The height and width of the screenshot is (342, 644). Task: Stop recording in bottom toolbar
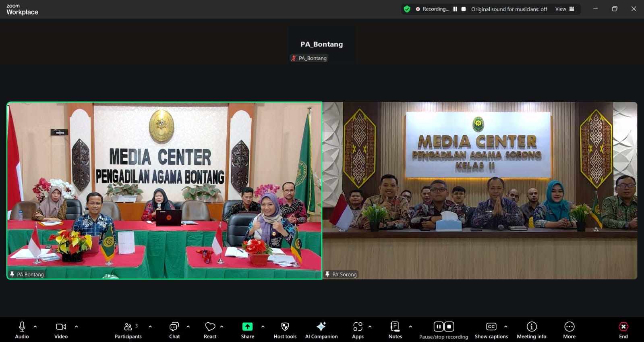(x=449, y=326)
